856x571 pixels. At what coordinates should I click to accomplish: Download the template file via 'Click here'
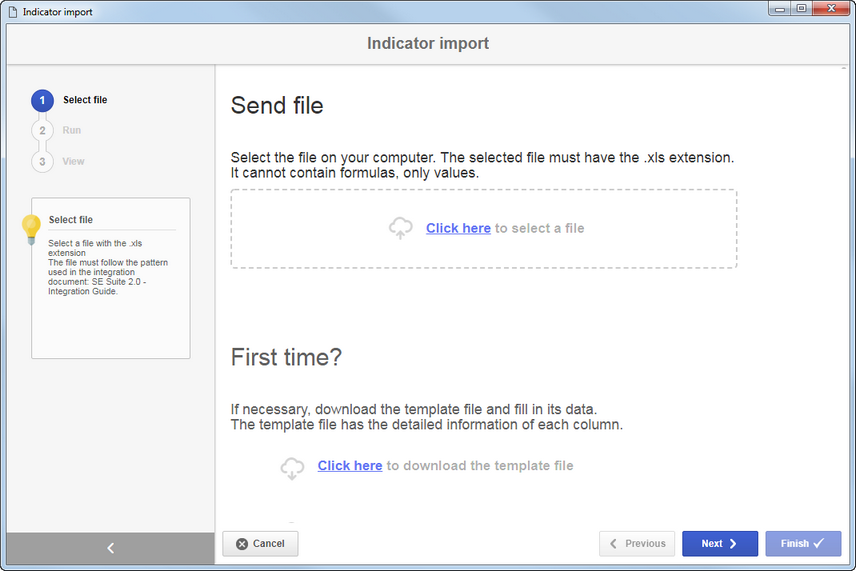coord(350,466)
